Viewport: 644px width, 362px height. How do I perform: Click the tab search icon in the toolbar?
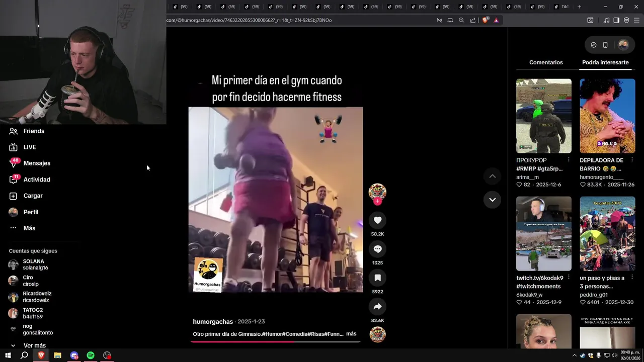tap(590, 20)
